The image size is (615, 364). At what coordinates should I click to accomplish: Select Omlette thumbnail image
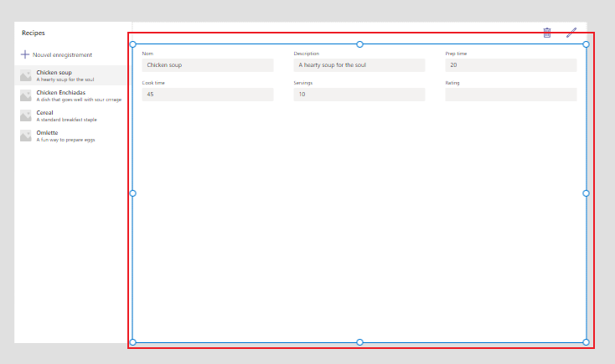tap(25, 136)
